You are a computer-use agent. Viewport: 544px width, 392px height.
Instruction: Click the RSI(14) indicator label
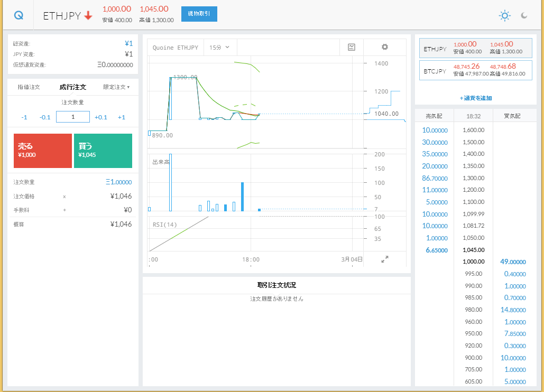pyautogui.click(x=165, y=225)
